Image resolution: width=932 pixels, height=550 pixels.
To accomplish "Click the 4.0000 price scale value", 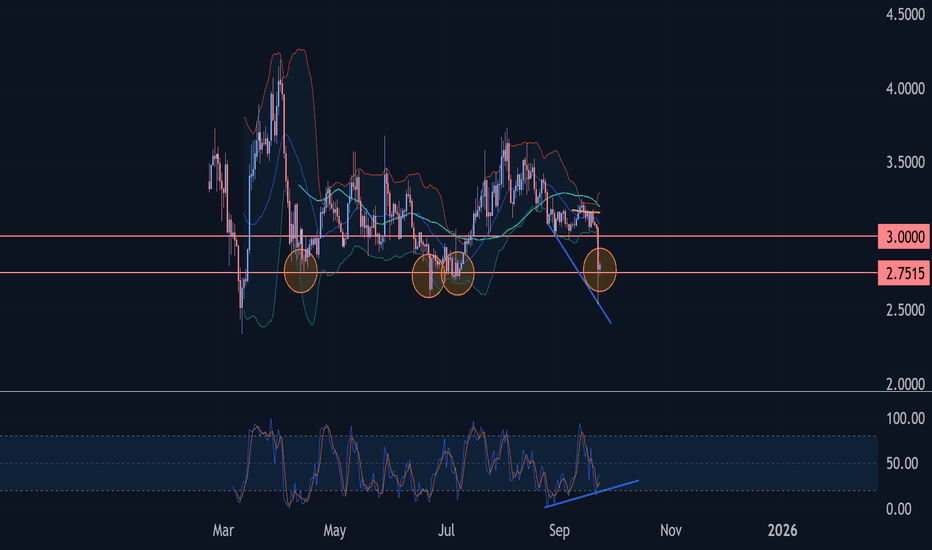I will 903,89.
